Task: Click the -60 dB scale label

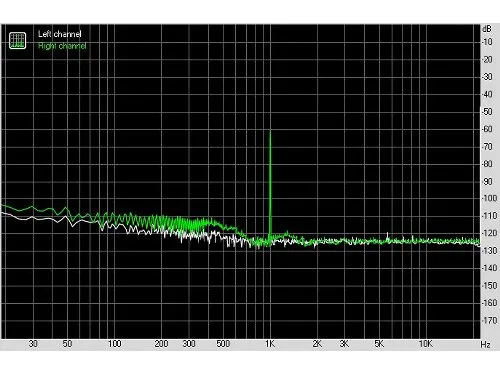Action: click(487, 129)
